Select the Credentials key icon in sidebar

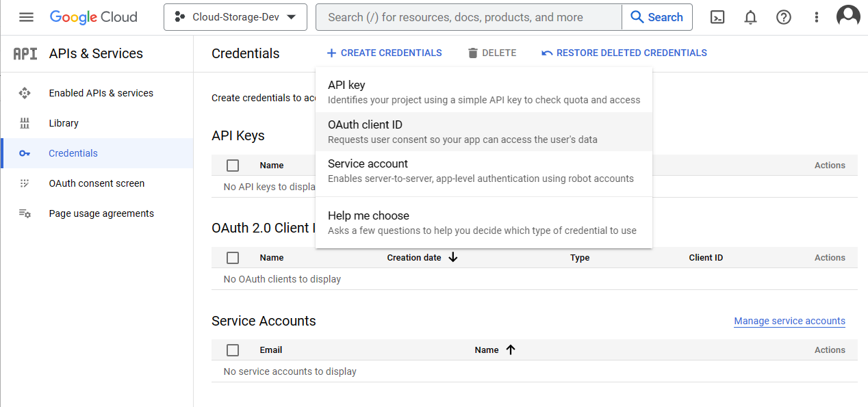coord(25,153)
